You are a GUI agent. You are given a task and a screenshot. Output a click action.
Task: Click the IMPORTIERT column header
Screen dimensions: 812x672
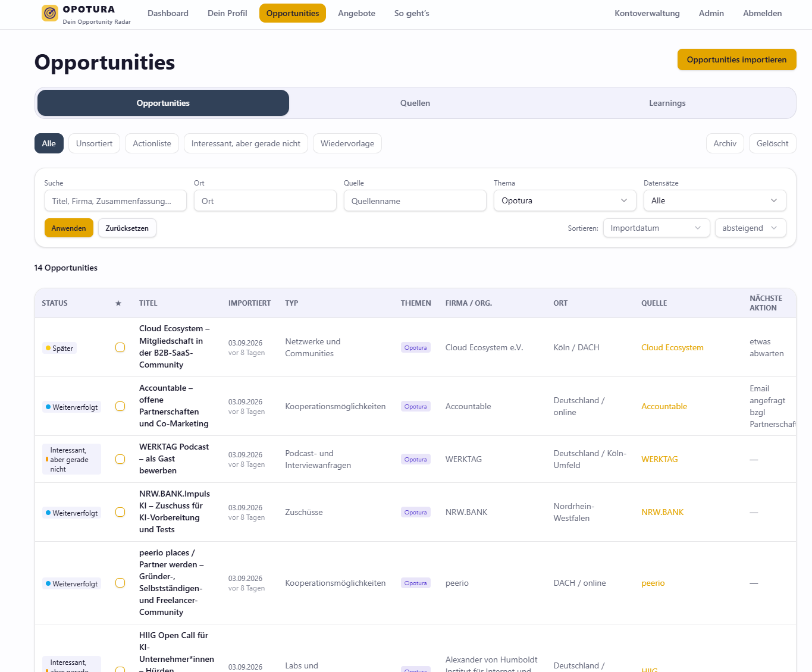[x=249, y=303]
